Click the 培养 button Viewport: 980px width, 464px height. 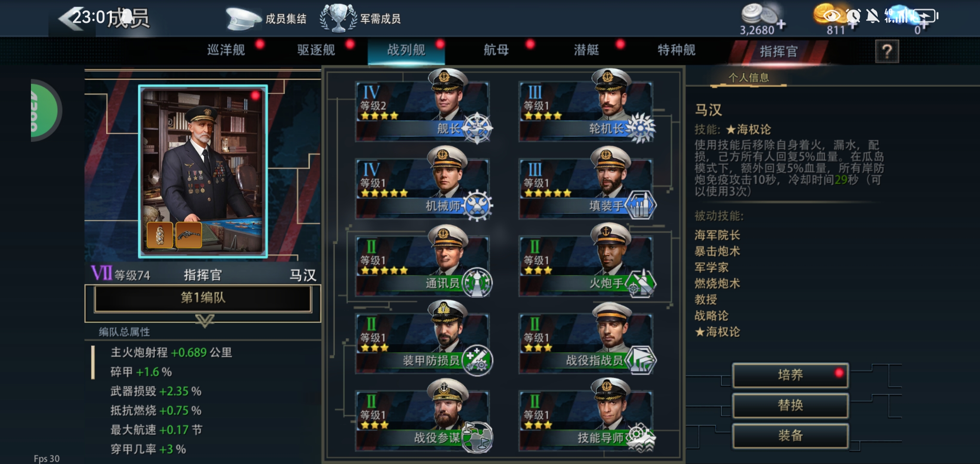click(x=790, y=375)
